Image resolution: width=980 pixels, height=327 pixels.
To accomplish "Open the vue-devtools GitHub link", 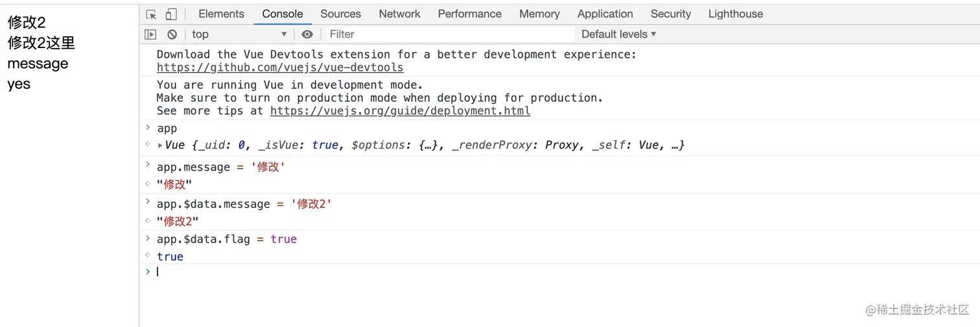I will 280,67.
